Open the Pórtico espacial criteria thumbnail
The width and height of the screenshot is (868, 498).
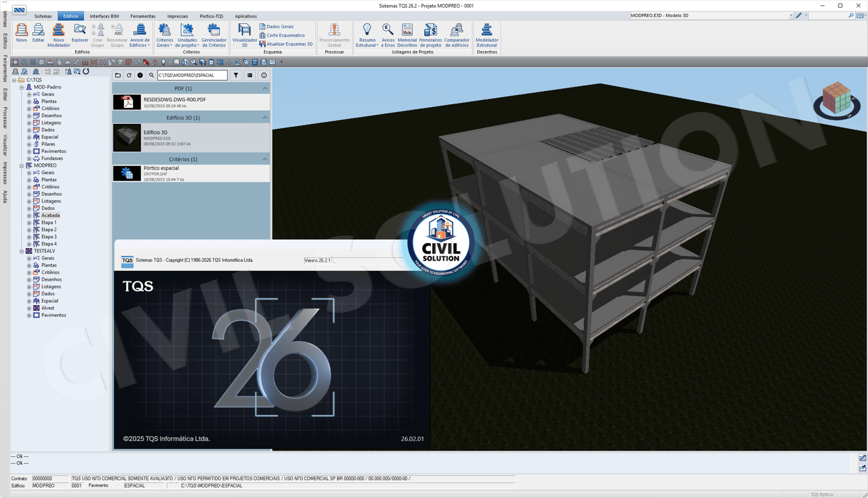(127, 173)
